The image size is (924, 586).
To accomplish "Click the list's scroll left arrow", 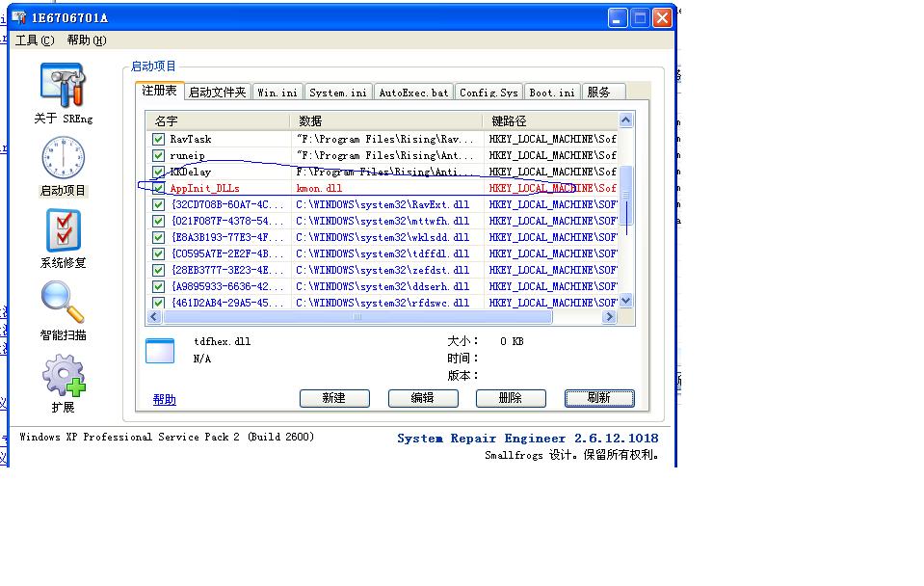I will click(x=154, y=317).
